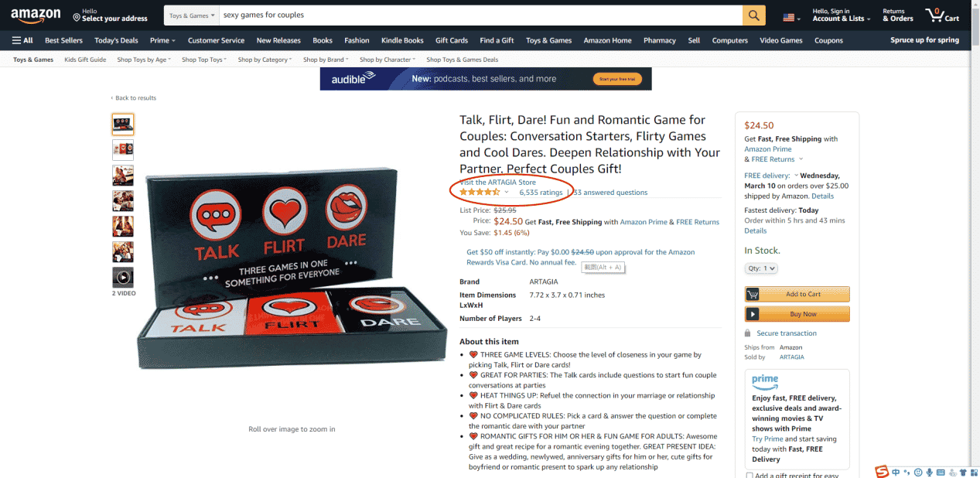Open Today's Deals in navigation bar
Image resolution: width=980 pixels, height=478 pixels.
(x=116, y=40)
